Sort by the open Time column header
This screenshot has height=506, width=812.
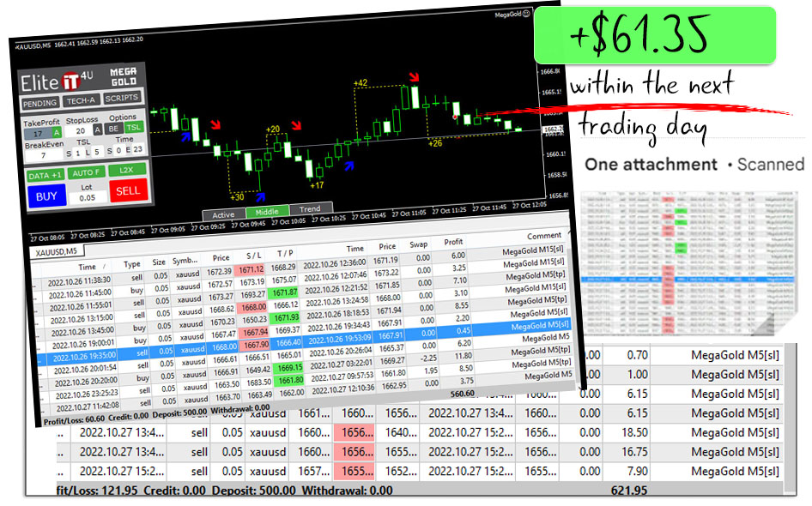click(x=87, y=267)
